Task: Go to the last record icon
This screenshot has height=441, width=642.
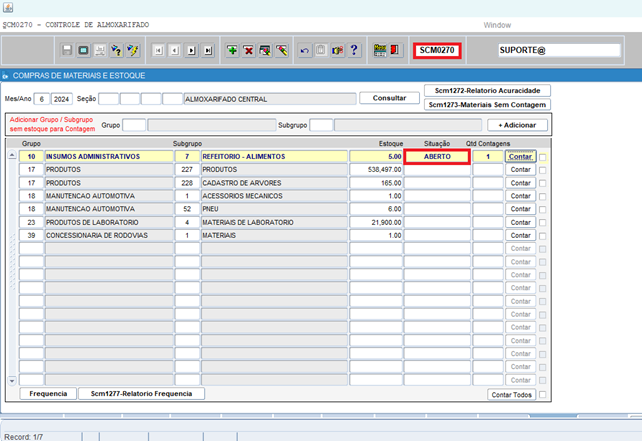Action: pos(208,50)
